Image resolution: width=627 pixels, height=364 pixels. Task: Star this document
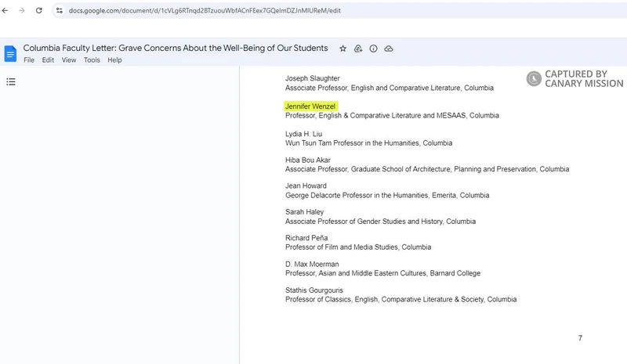[342, 49]
